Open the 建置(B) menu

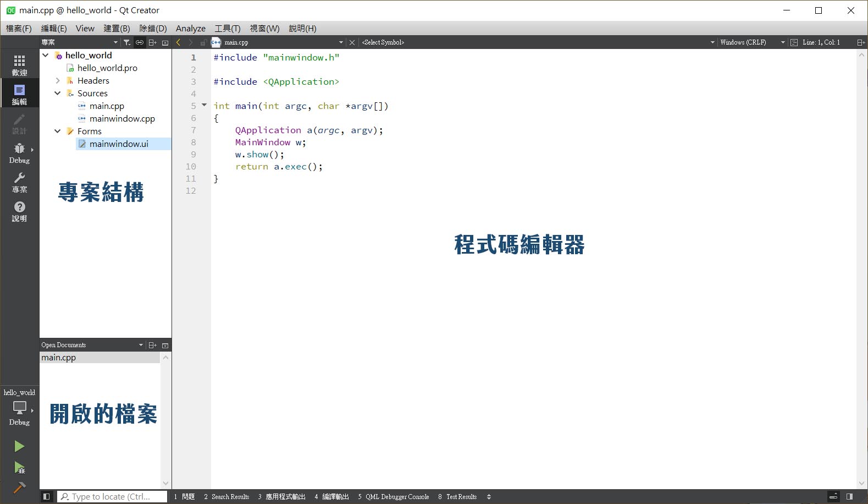pyautogui.click(x=117, y=28)
